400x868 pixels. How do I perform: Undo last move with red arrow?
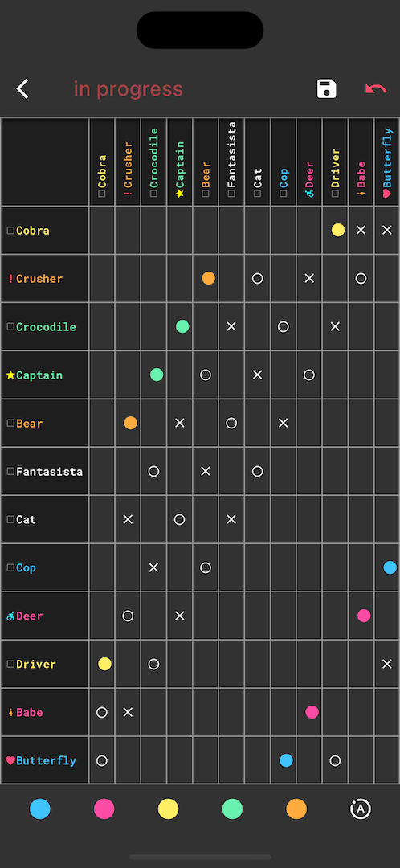pos(376,88)
